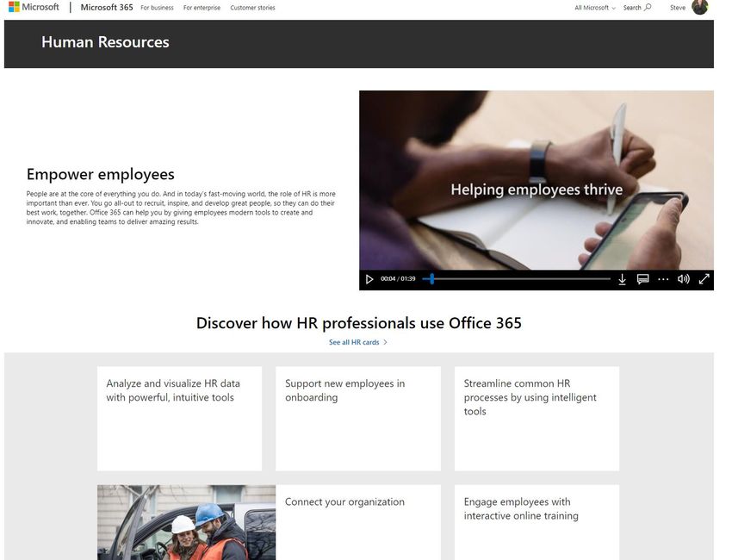Open the Streamline common HR processes card
This screenshot has height=560, width=732.
(537, 419)
